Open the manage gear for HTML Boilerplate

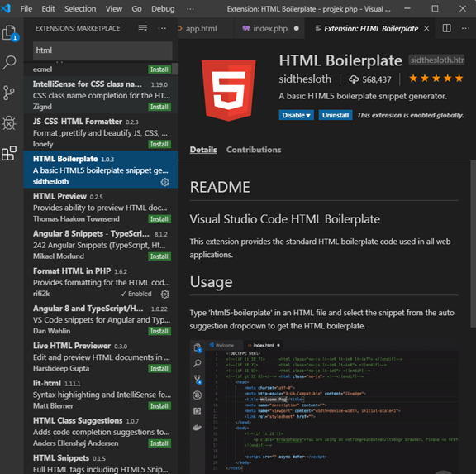point(164,182)
